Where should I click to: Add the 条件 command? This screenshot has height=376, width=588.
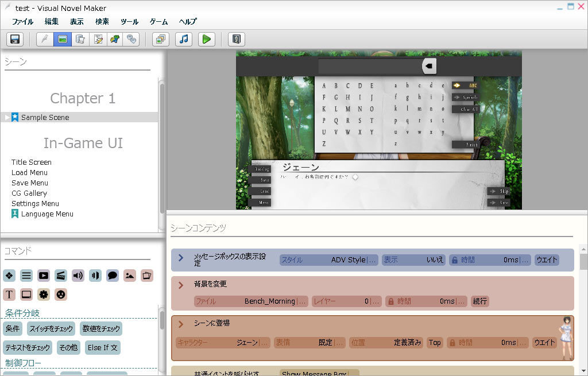(x=13, y=328)
